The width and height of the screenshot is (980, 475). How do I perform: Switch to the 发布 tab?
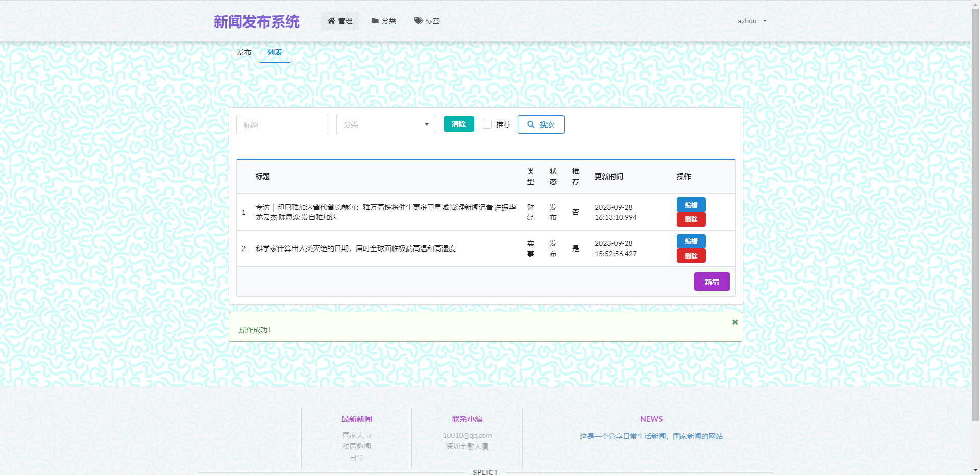244,52
